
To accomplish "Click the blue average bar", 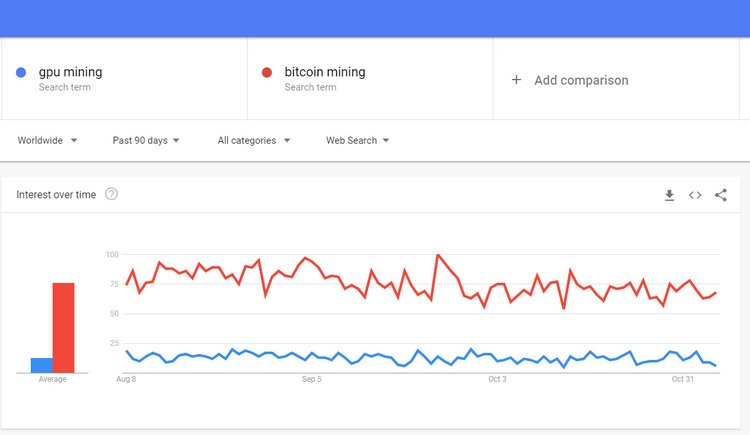I will tap(41, 365).
